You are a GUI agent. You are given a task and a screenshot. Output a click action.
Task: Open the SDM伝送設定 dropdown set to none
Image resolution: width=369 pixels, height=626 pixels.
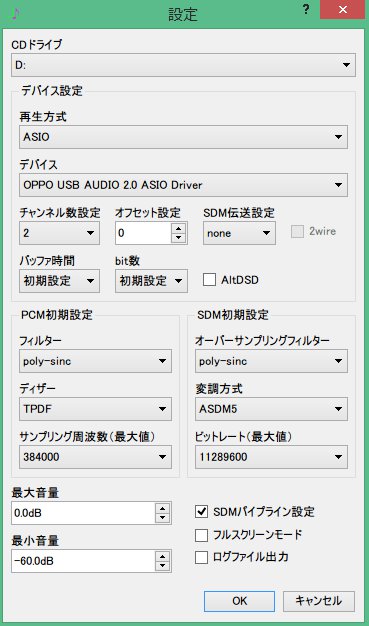239,233
